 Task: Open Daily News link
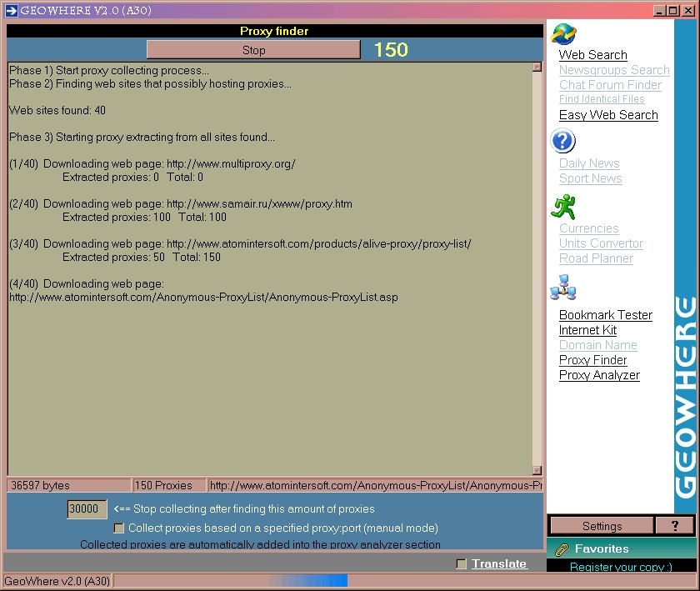589,163
